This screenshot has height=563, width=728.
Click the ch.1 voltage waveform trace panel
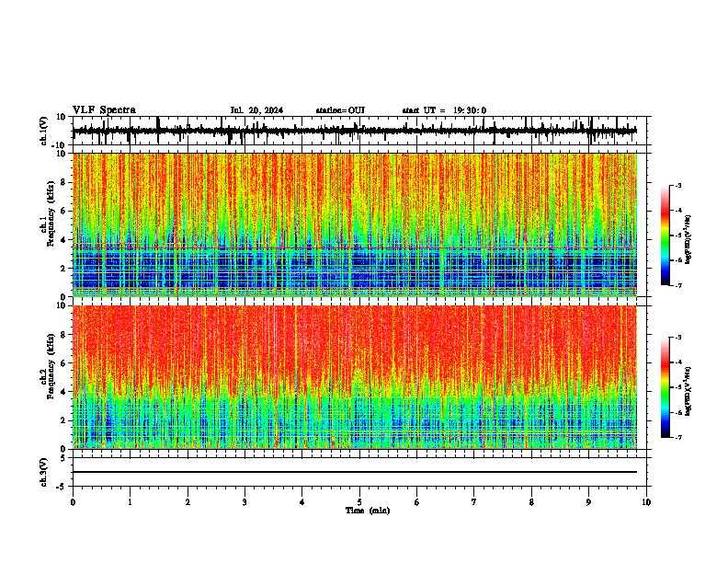[x=359, y=131]
